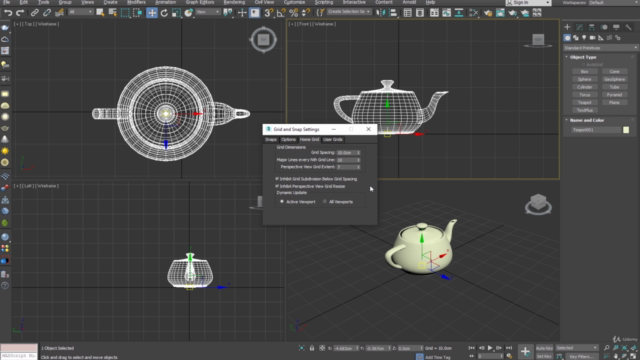The image size is (640, 360).
Task: Pick the Rectangular Selection Region tool
Action: coord(125,13)
